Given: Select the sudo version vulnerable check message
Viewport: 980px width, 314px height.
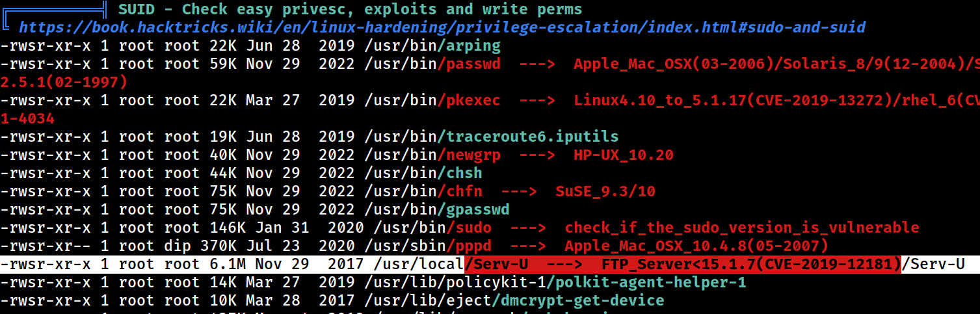Looking at the screenshot, I should [x=742, y=228].
